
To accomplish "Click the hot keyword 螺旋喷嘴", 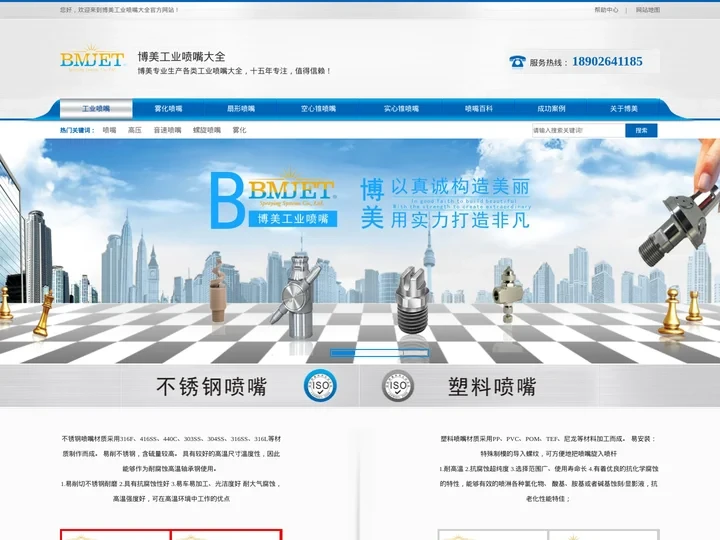I will [207, 130].
